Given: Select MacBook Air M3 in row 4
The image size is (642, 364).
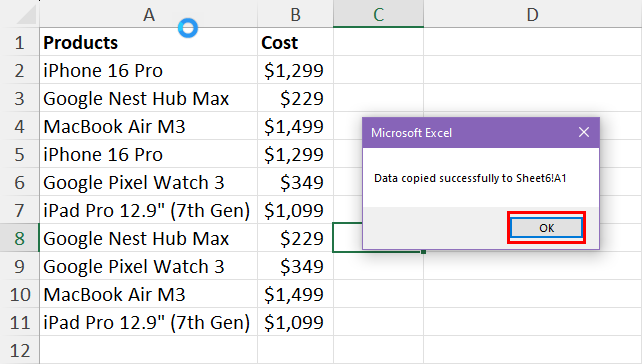Looking at the screenshot, I should [x=149, y=126].
